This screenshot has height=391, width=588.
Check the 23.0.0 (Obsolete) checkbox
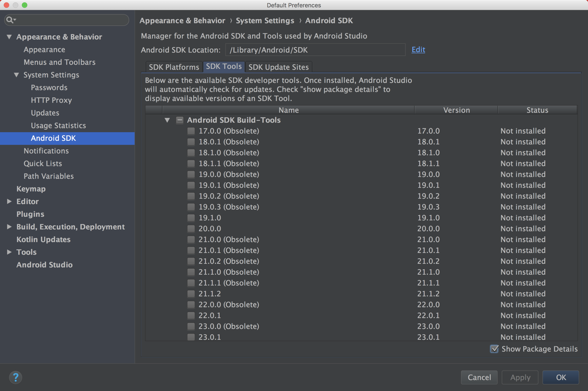tap(191, 326)
